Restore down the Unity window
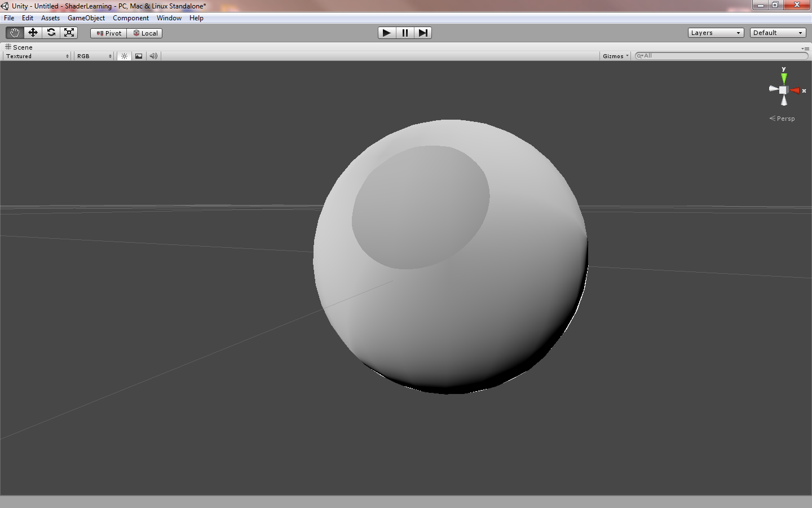812x508 pixels. [x=775, y=5]
